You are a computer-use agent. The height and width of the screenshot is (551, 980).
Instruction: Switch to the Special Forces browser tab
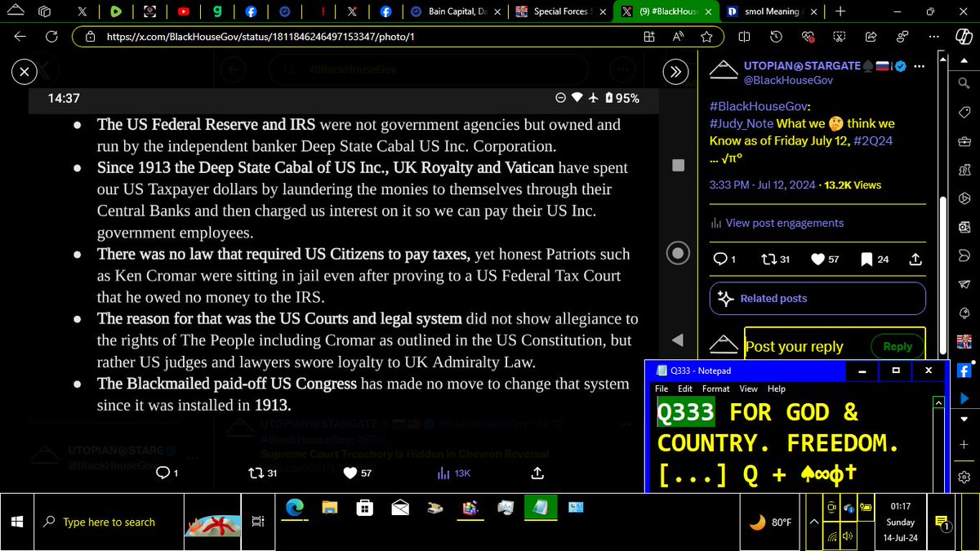pos(559,11)
